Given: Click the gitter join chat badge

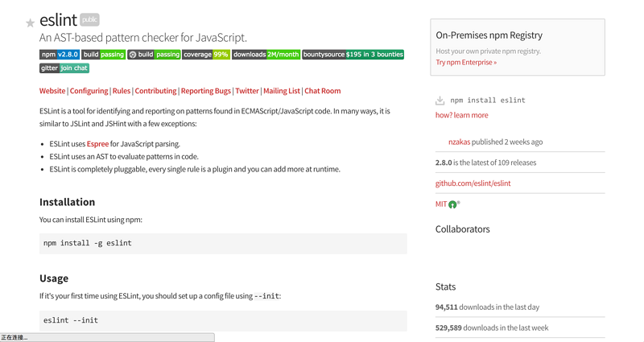Looking at the screenshot, I should click(x=64, y=68).
